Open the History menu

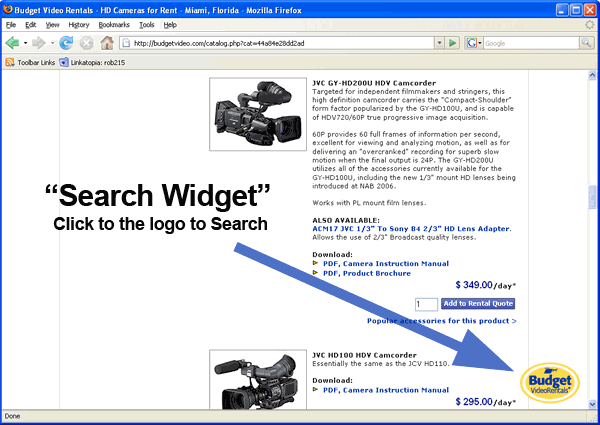pyautogui.click(x=79, y=25)
